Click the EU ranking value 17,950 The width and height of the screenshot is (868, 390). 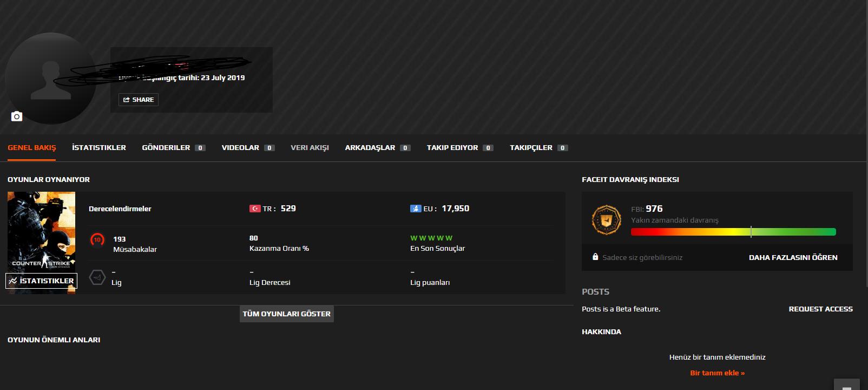[x=455, y=209]
